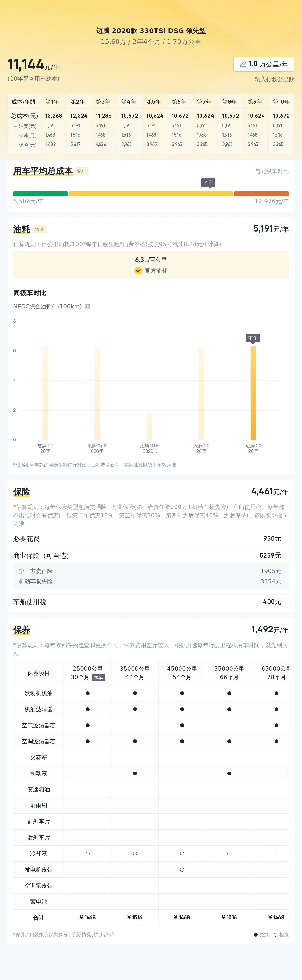
Task: Click the 适中 tag beside 用车平均总成本
Action: click(x=82, y=171)
